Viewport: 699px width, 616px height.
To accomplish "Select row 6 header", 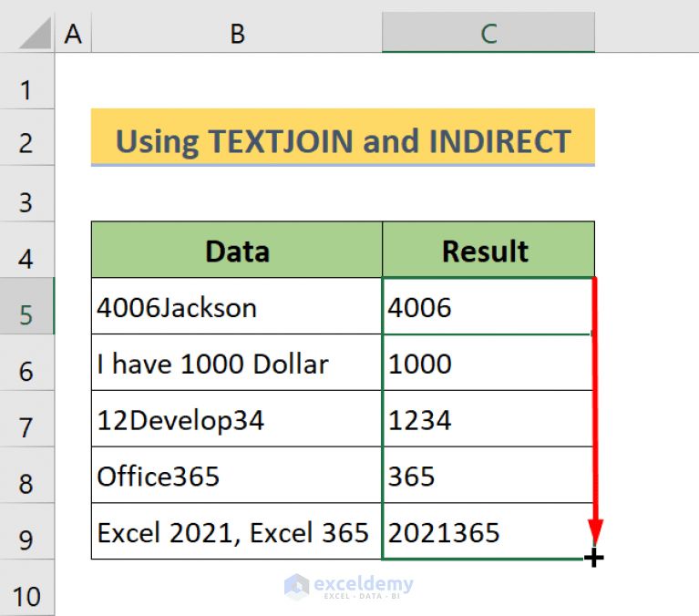I will click(26, 363).
